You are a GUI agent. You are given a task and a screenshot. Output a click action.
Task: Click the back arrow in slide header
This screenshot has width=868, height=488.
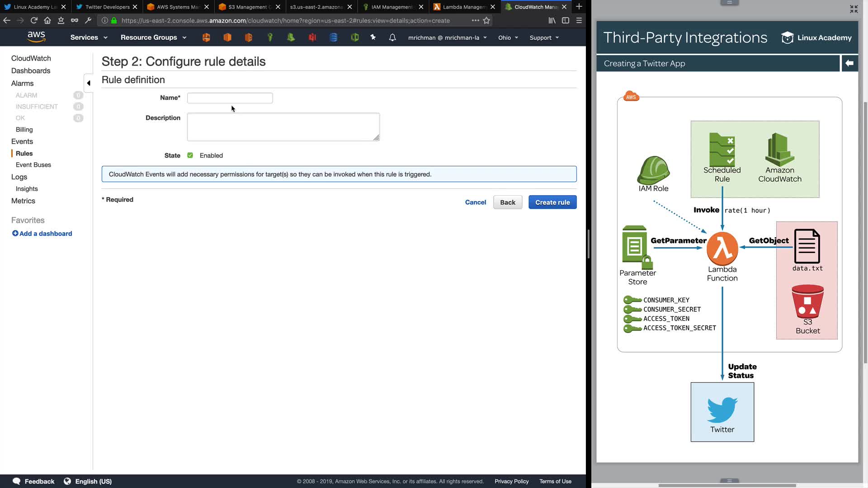[849, 63]
